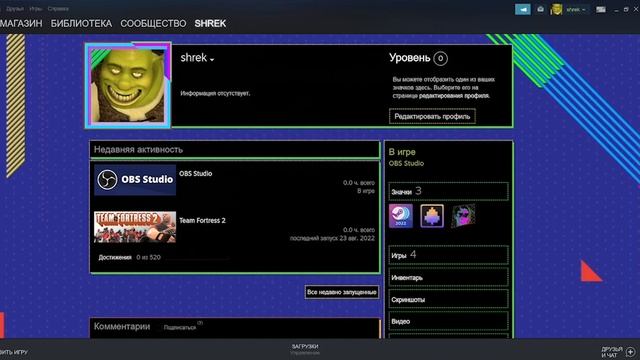
Task: Click Все недавно запущенные button
Action: pyautogui.click(x=342, y=292)
